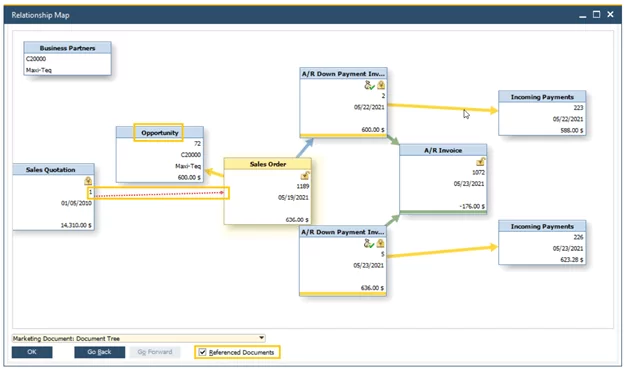Select Incoming Payments box number 226
Screen dimensions: 624x369
click(542, 242)
